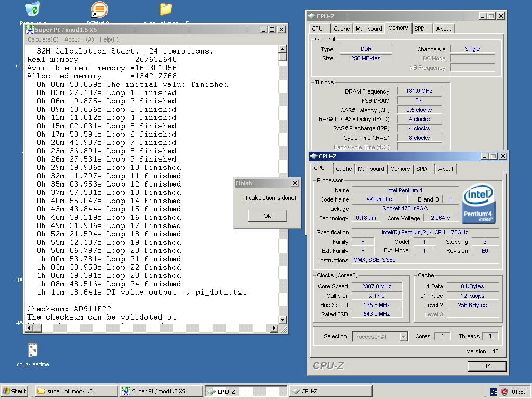Open the About...(A) menu in Super PI
The width and height of the screenshot is (532, 399).
[79, 39]
